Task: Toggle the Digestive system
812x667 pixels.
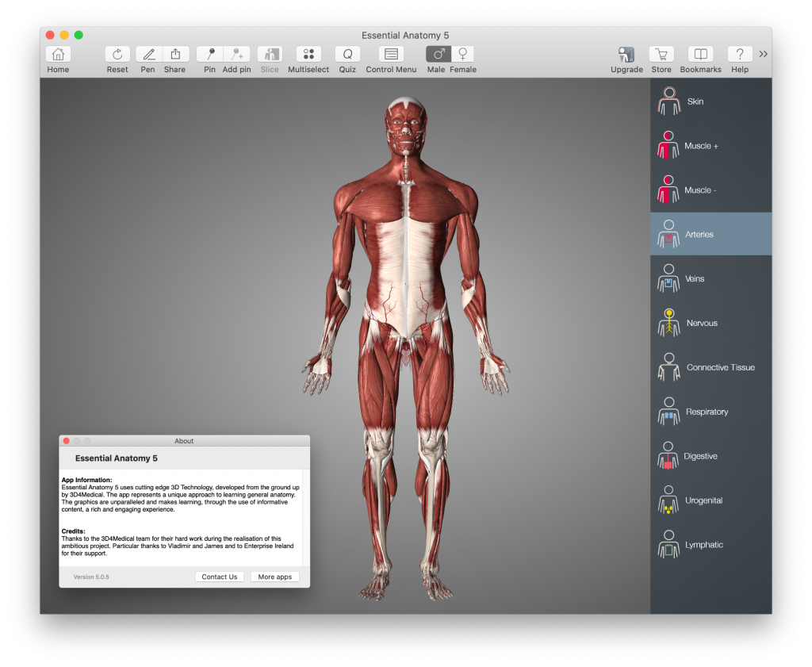Action: (x=711, y=456)
